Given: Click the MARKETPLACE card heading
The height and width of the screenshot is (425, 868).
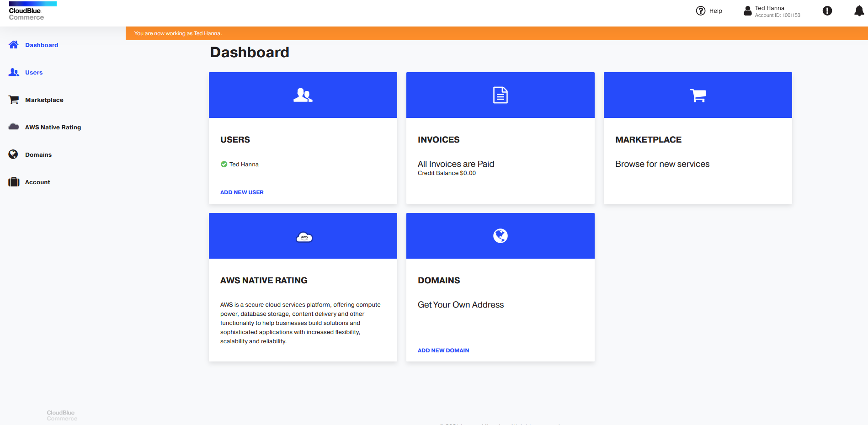Looking at the screenshot, I should tap(648, 140).
